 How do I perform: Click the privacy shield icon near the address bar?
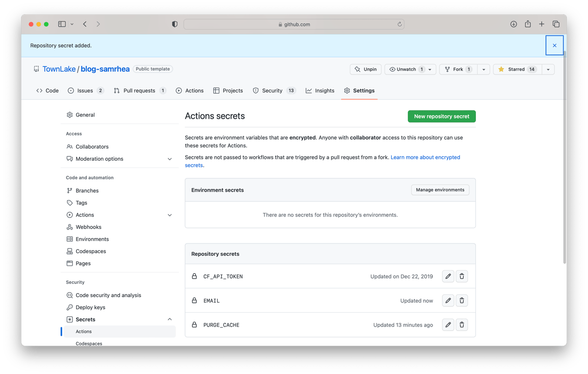(174, 23)
